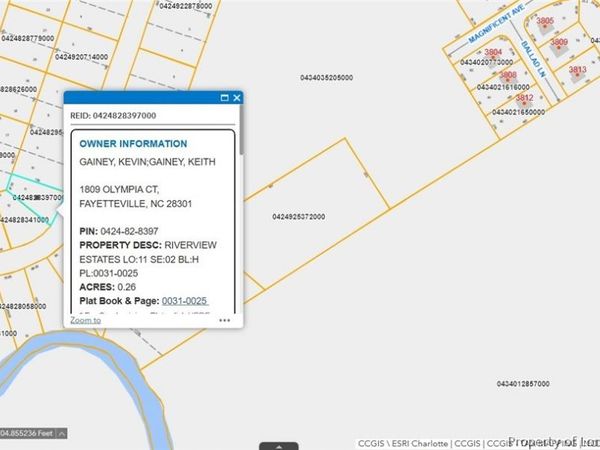Expand the bottom attribute table arrow
Viewport: 600px width, 450px height.
[x=279, y=445]
